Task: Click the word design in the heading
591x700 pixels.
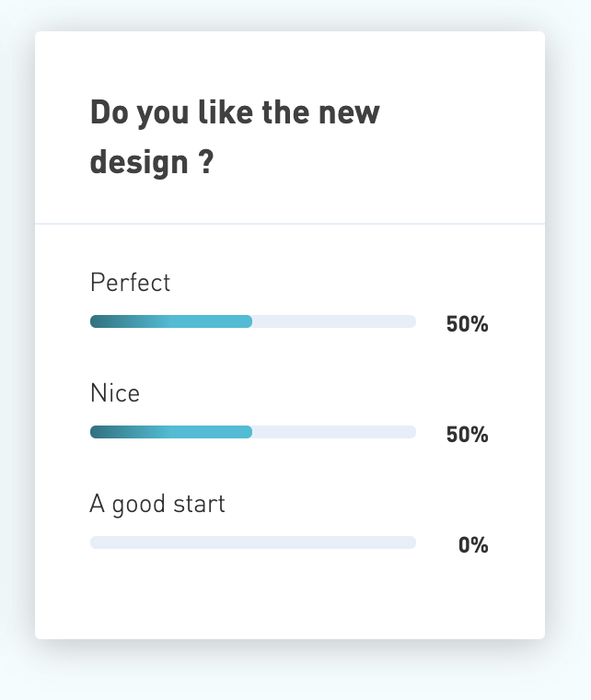Action: tap(139, 162)
